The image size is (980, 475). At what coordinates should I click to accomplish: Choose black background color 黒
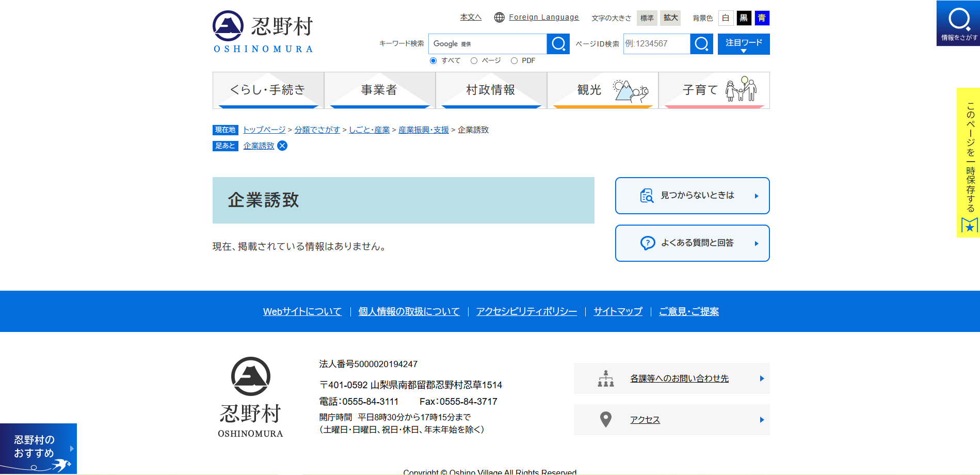(744, 18)
